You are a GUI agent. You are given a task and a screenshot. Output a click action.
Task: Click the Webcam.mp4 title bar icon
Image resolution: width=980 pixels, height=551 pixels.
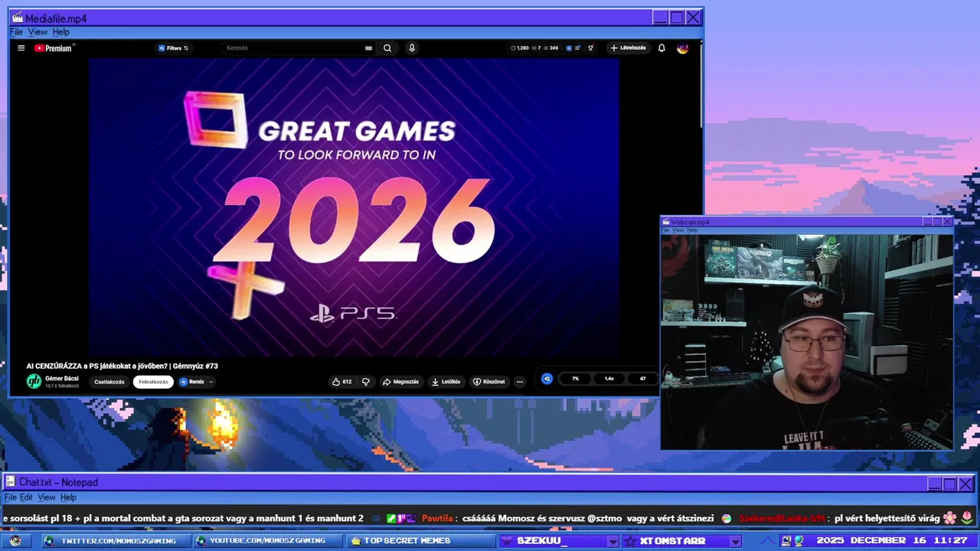coord(666,222)
